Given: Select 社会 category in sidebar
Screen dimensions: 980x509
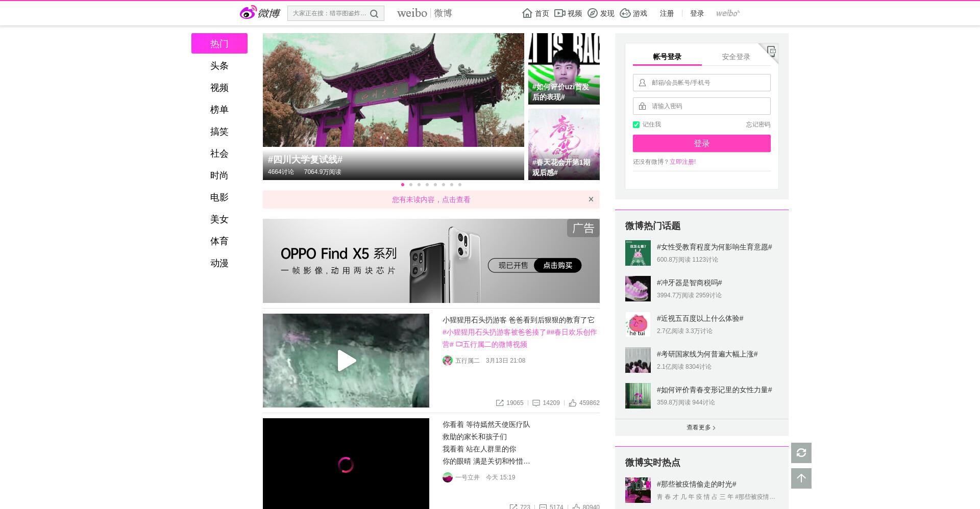Looking at the screenshot, I should tap(219, 154).
